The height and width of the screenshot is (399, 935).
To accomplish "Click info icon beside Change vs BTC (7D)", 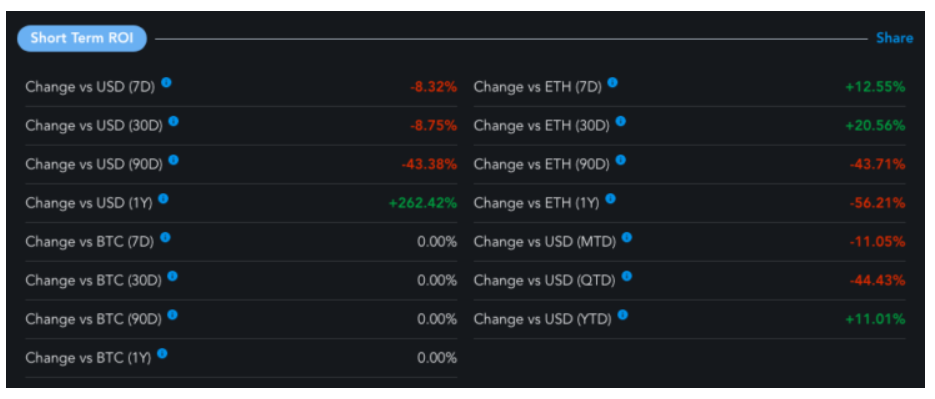I will point(165,237).
